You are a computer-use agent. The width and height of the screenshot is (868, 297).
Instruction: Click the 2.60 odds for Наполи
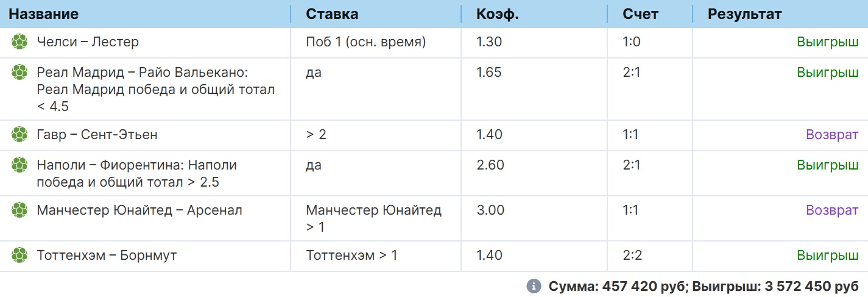coord(489,165)
